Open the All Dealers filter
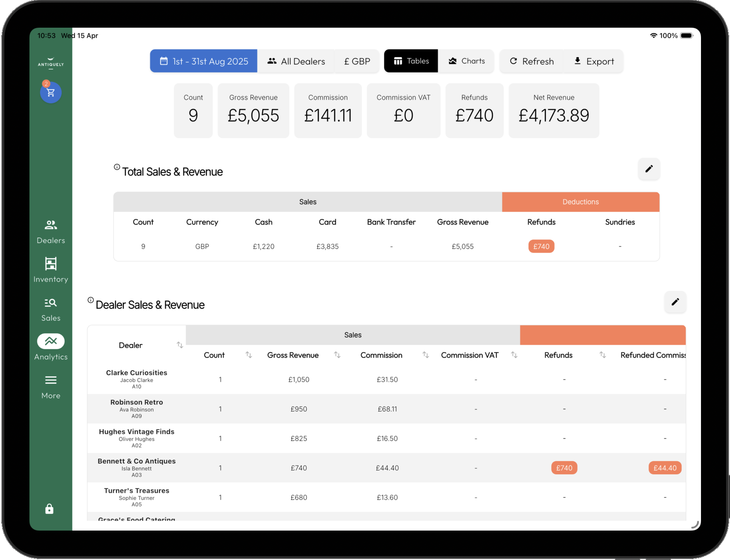The image size is (730, 560). pos(296,61)
